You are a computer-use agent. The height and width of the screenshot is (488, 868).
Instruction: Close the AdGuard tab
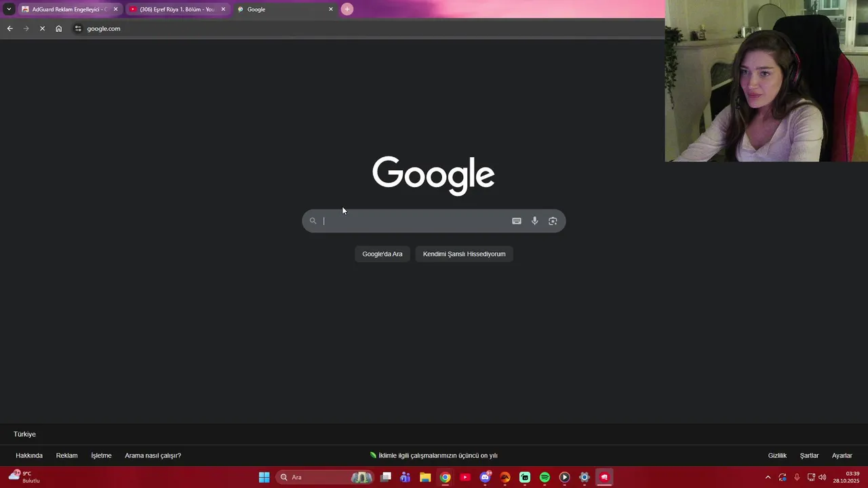click(115, 9)
